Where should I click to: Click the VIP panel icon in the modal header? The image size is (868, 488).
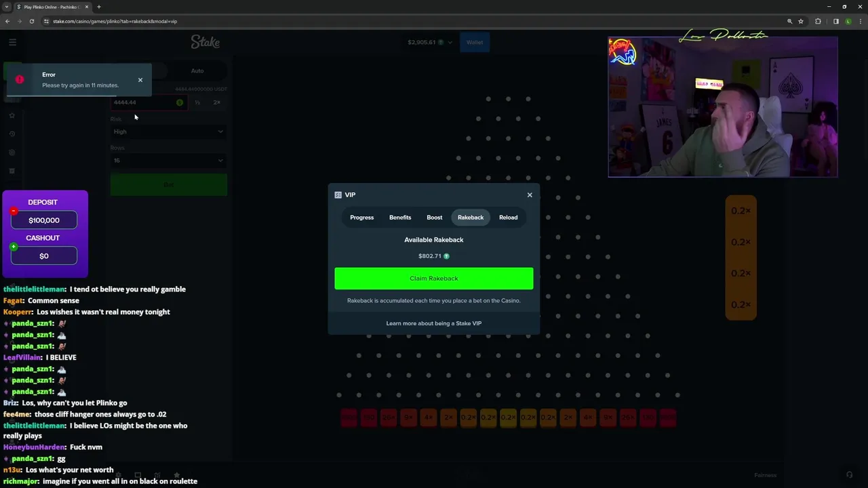[x=338, y=195]
